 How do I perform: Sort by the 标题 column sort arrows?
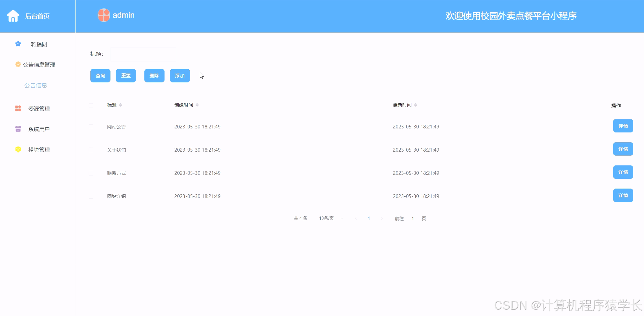click(121, 105)
